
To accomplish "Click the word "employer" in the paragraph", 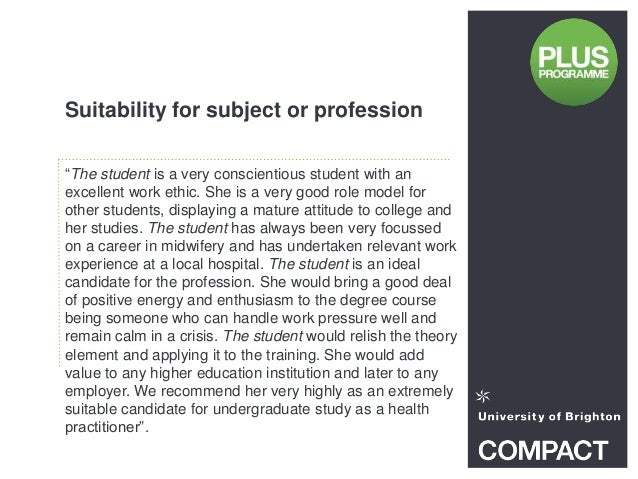I will [97, 392].
